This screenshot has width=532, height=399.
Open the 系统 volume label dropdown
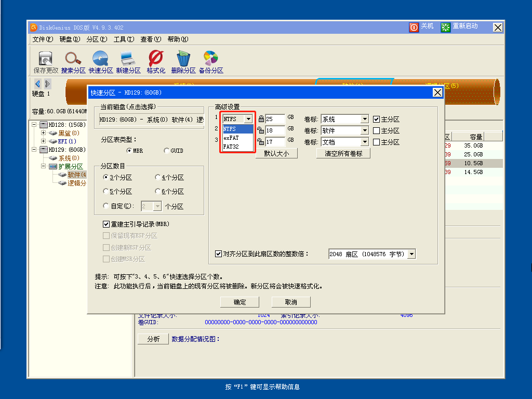pos(365,119)
